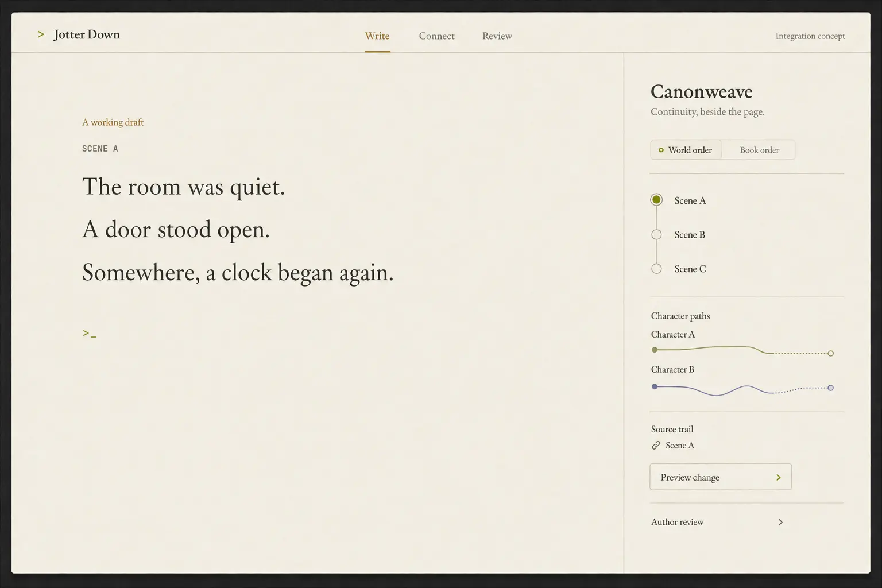Open the Integration concept link
The image size is (882, 588).
(x=810, y=36)
